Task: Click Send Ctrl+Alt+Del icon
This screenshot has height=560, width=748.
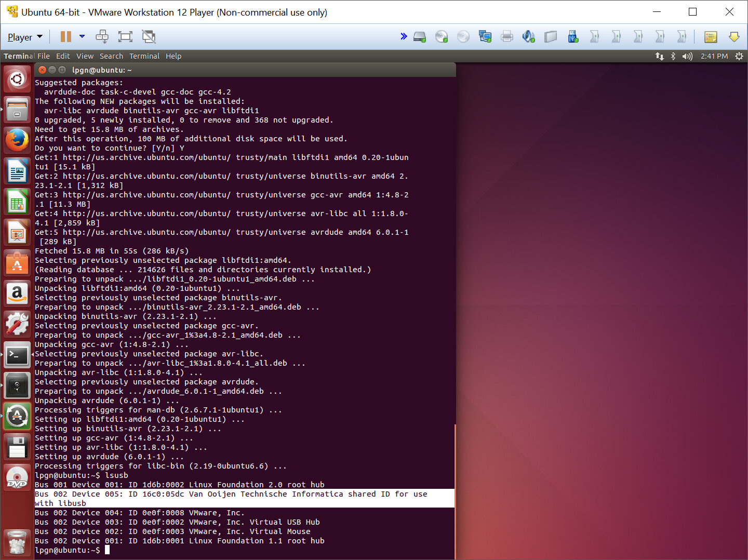Action: coord(102,36)
